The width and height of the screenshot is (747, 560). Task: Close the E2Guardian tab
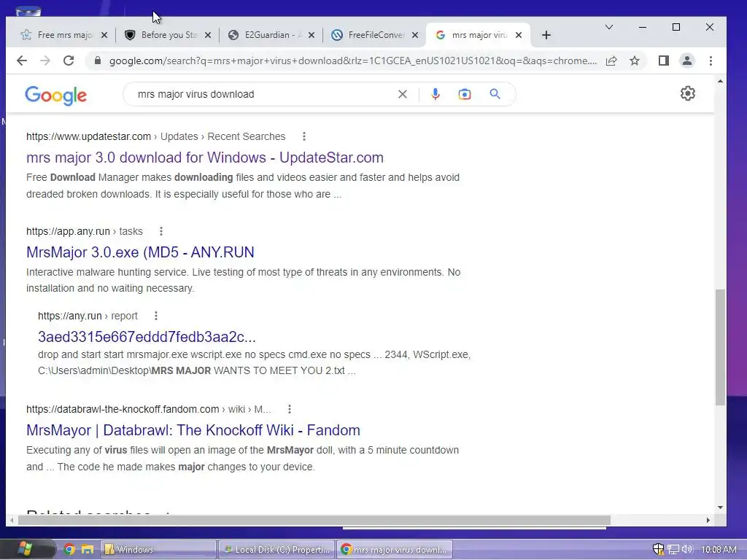(311, 35)
